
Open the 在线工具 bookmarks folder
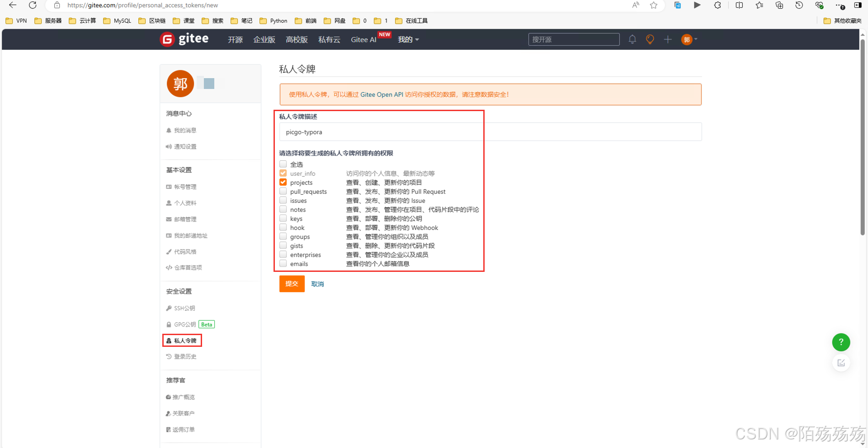[x=411, y=21]
